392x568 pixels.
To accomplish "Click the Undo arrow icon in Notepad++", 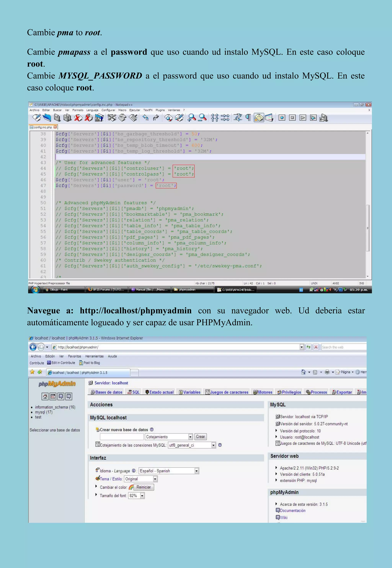I will [145, 118].
